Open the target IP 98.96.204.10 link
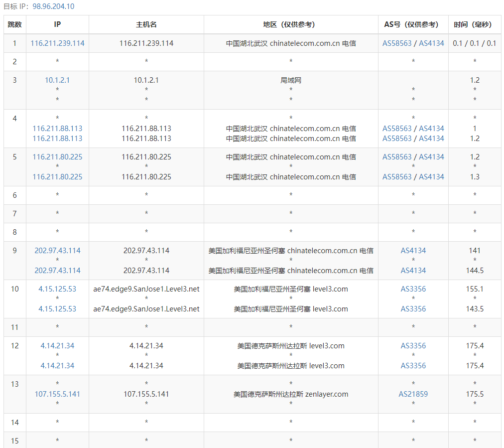The height and width of the screenshot is (448, 504). click(x=53, y=6)
